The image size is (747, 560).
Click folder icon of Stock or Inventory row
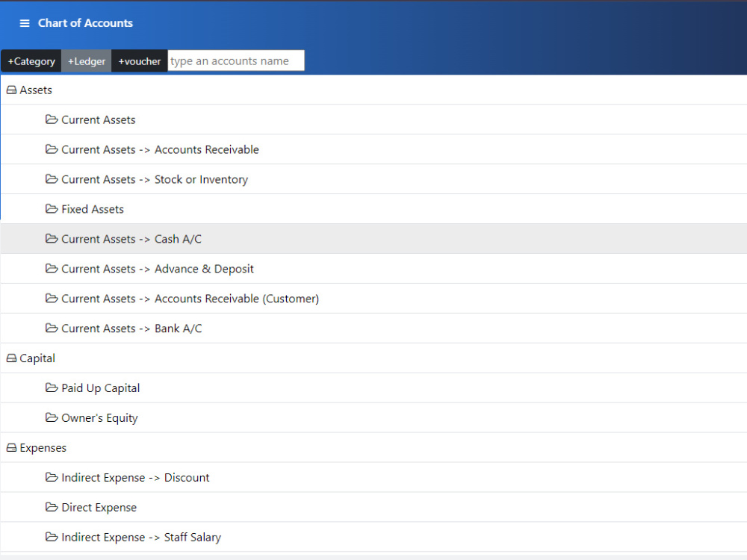point(52,179)
